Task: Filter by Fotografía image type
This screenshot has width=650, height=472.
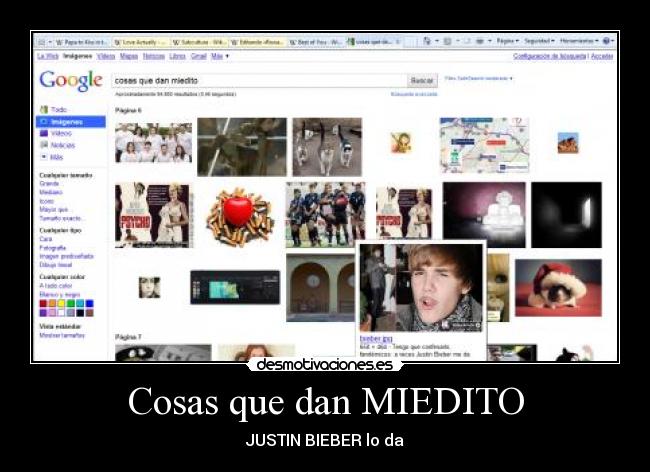Action: [x=53, y=248]
